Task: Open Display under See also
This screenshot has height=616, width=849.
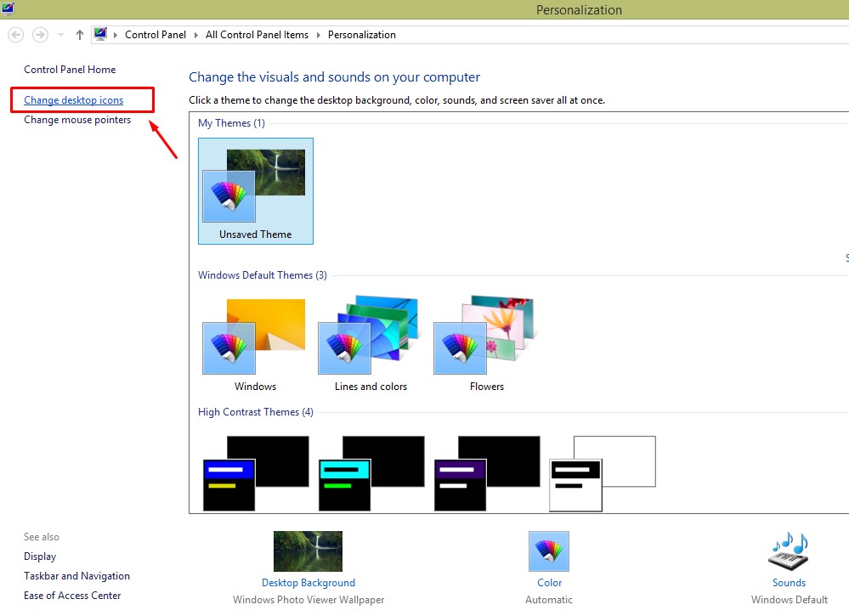Action: pyautogui.click(x=40, y=557)
